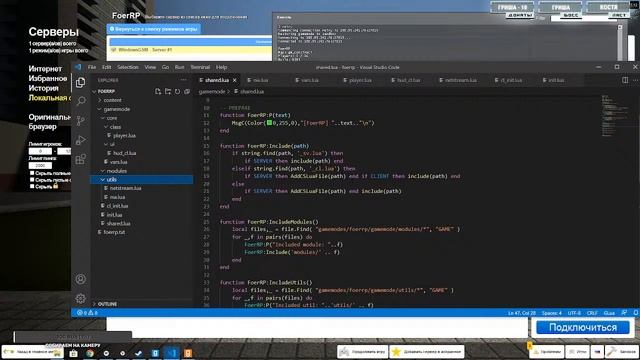Open the Run and Debug view
The image size is (640, 360).
pyautogui.click(x=81, y=140)
